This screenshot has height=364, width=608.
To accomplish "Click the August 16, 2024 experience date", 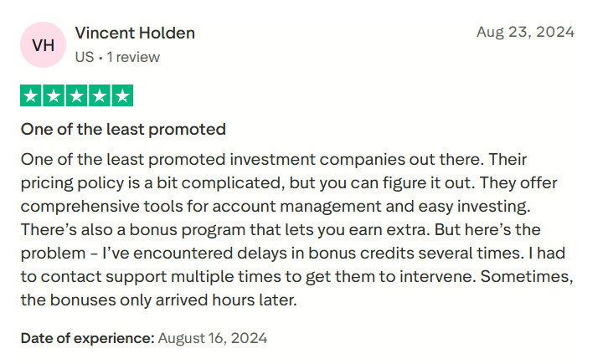I will coord(213,338).
